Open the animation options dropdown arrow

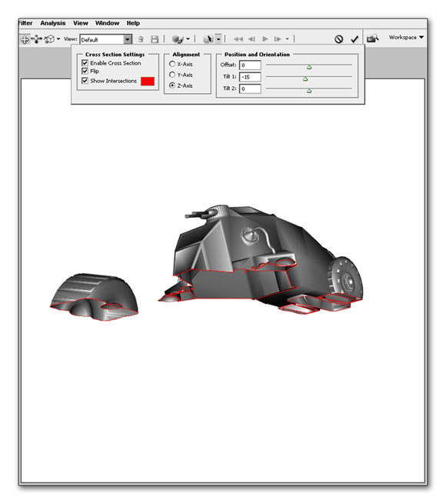pos(288,39)
